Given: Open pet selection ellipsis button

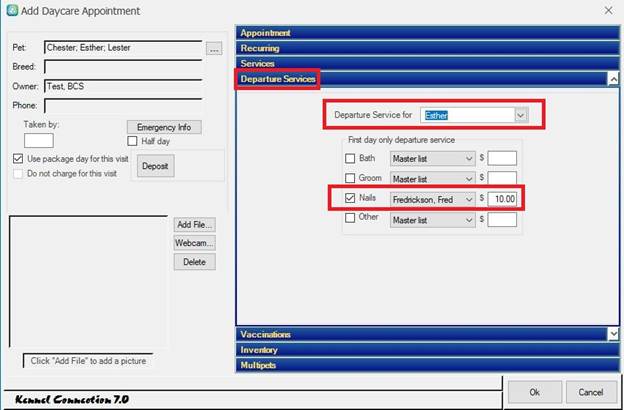Looking at the screenshot, I should click(214, 49).
